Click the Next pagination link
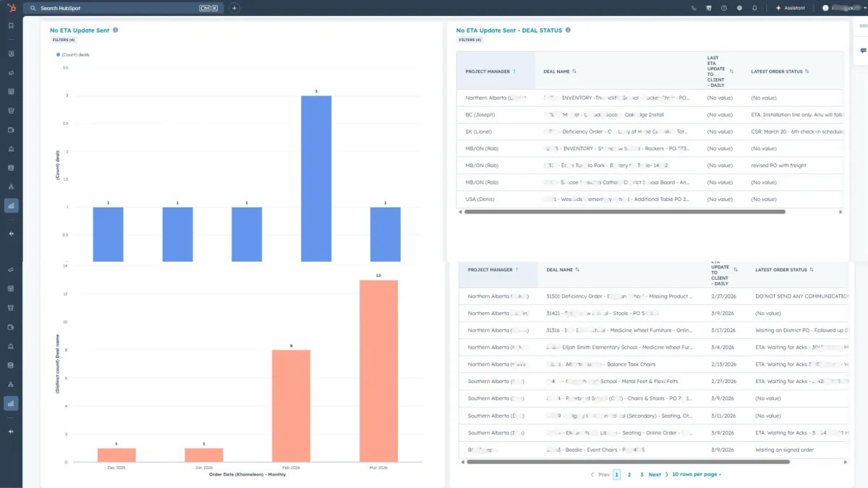868x488 pixels. click(657, 474)
